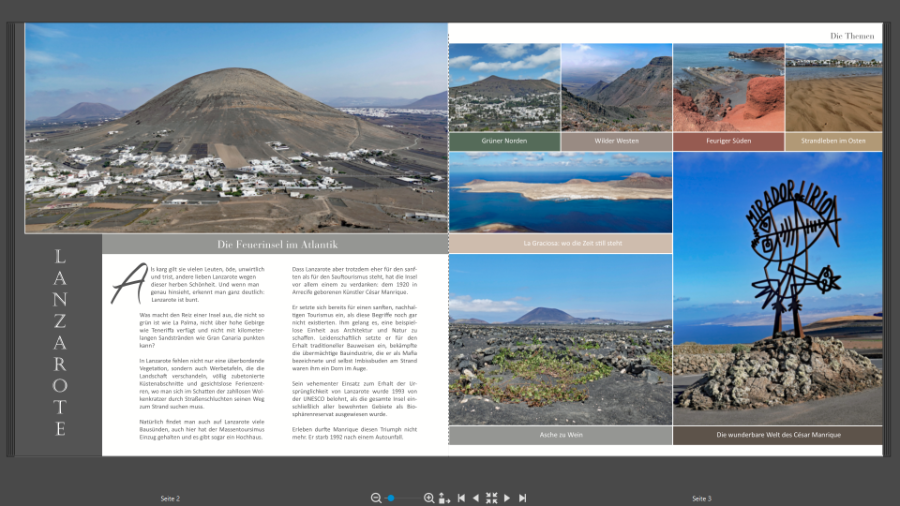This screenshot has height=506, width=900.
Task: Adjust the zoom level slider handle
Action: pyautogui.click(x=391, y=498)
